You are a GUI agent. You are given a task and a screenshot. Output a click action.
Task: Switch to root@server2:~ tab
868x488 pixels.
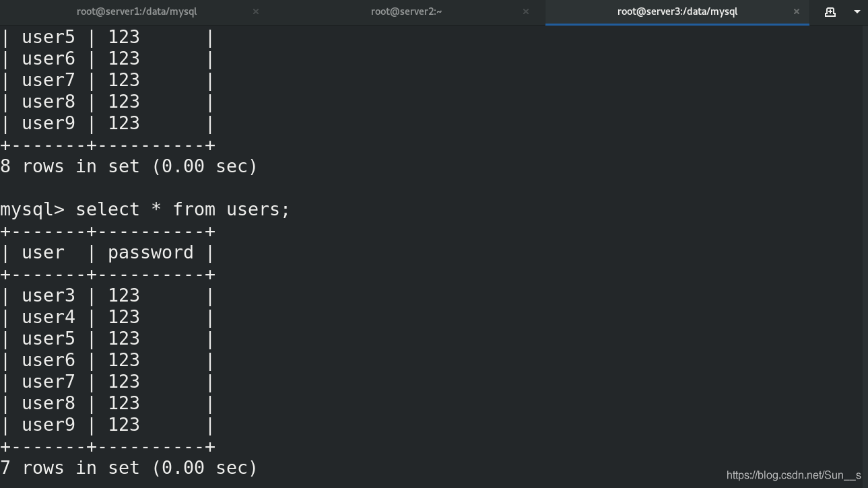[x=406, y=11]
